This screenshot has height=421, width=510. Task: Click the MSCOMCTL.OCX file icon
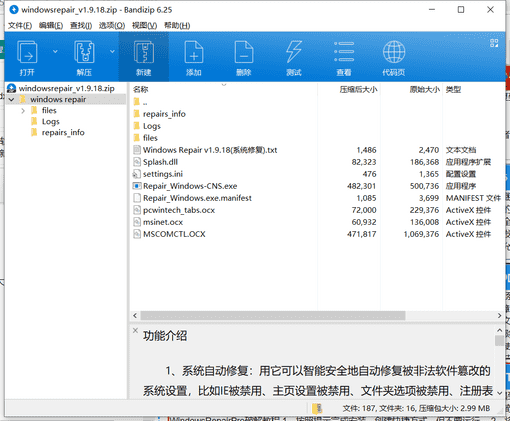137,234
